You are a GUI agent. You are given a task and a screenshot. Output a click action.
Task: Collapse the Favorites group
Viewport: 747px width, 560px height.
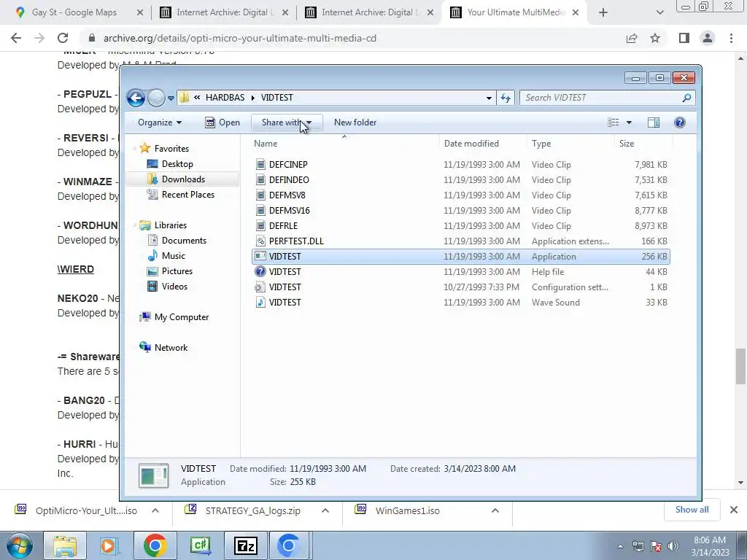pyautogui.click(x=134, y=149)
